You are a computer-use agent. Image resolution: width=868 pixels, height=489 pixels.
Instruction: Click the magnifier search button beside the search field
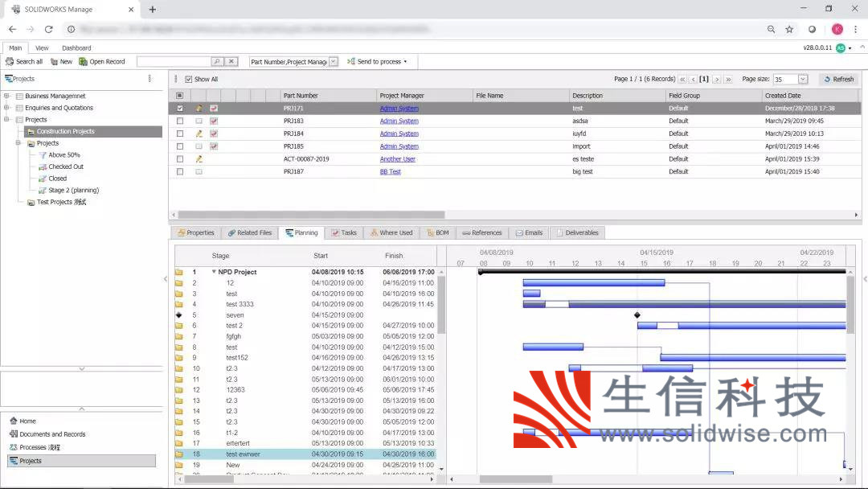(218, 61)
